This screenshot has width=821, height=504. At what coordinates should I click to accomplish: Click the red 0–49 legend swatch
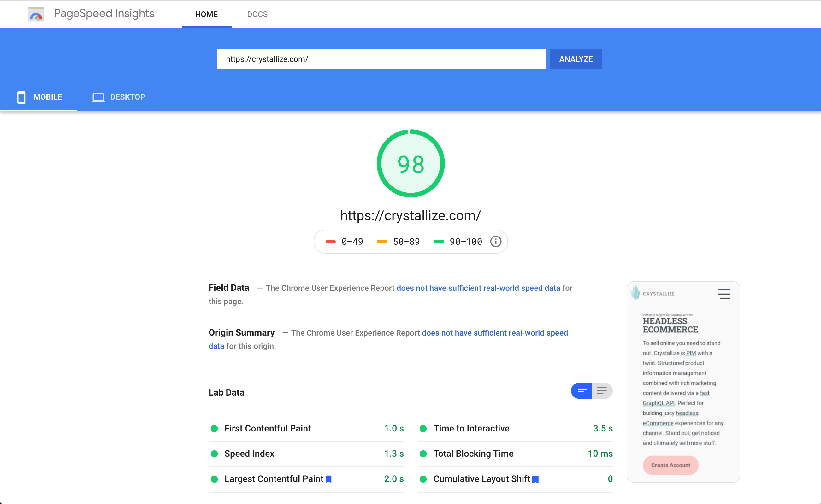[330, 242]
